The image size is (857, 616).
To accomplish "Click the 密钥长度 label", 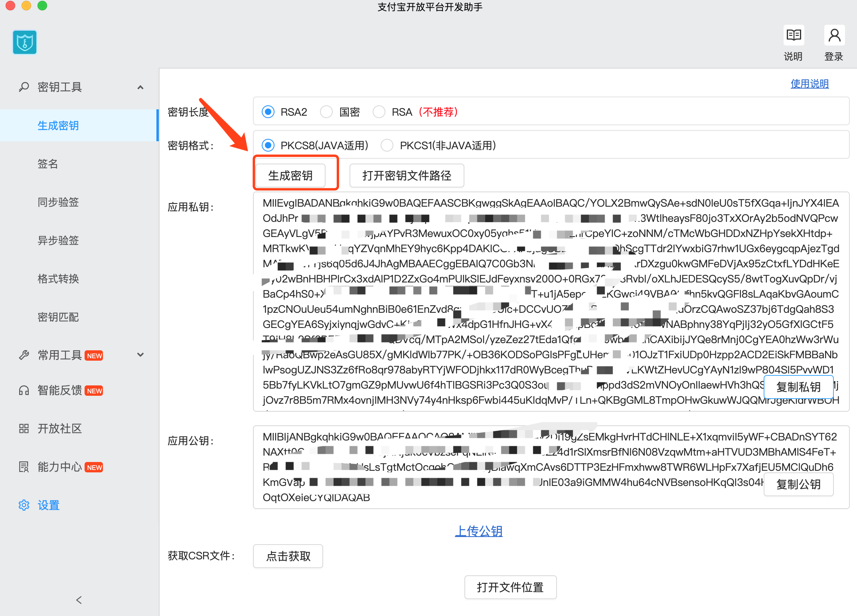I will [x=188, y=112].
